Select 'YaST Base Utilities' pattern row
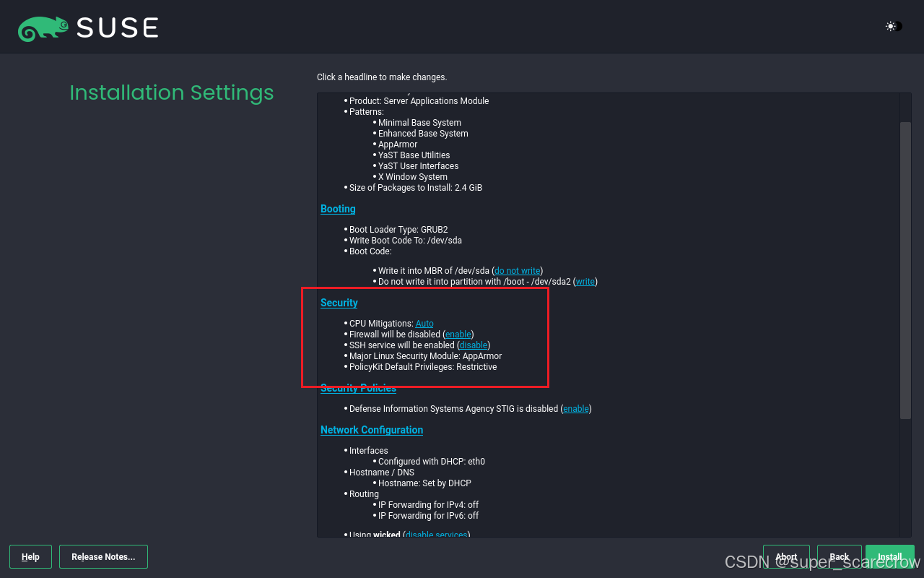 [x=414, y=155]
